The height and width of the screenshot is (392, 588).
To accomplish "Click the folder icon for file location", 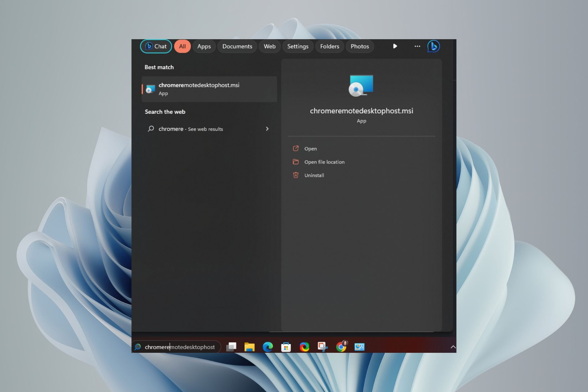I will click(296, 162).
